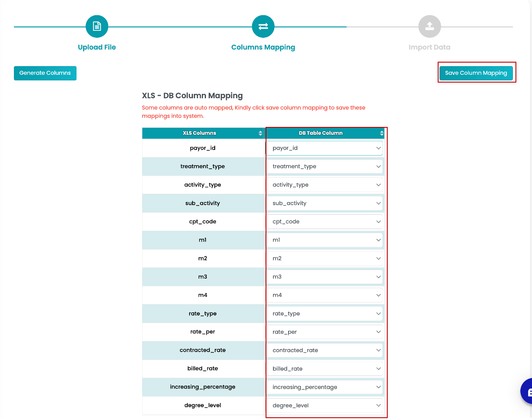
Task: Open the increasing_percentage DB column dropdown
Action: 324,387
